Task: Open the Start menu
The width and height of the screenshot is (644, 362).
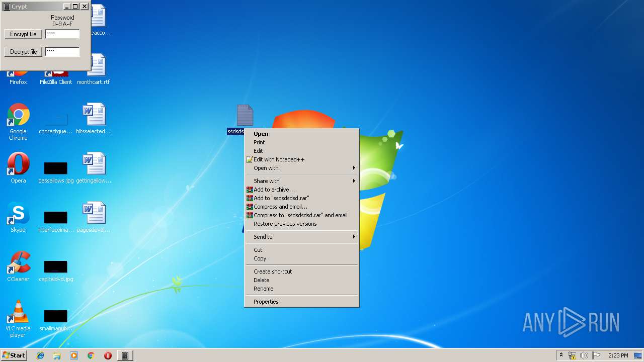Action: [x=14, y=355]
